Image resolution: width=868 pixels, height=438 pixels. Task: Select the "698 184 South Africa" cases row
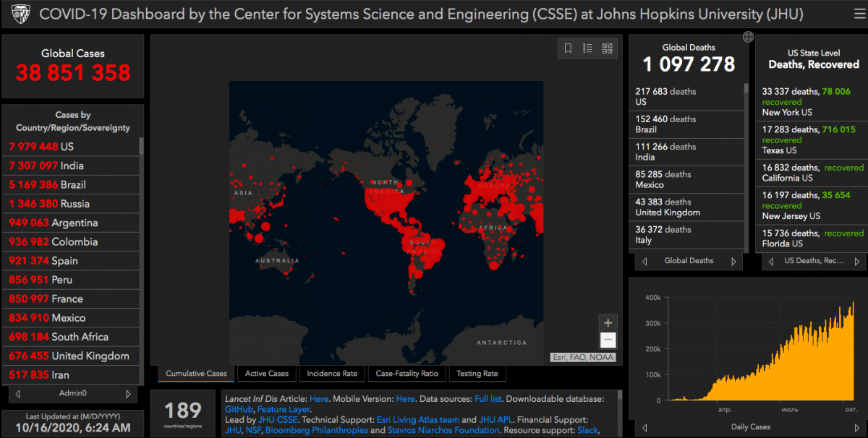coord(71,337)
